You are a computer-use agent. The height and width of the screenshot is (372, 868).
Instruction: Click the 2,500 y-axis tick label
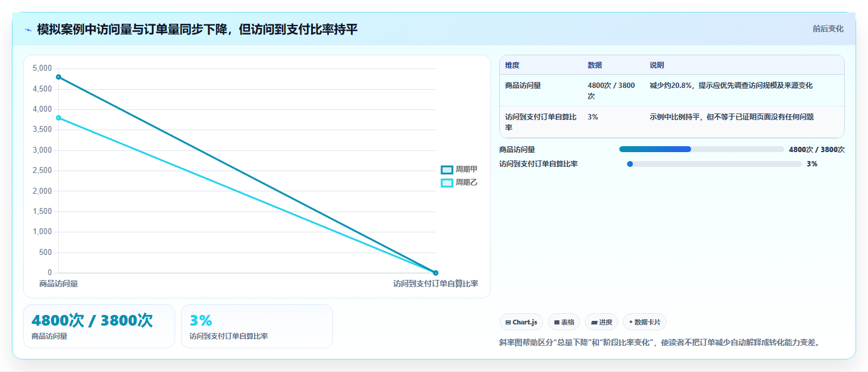click(42, 171)
